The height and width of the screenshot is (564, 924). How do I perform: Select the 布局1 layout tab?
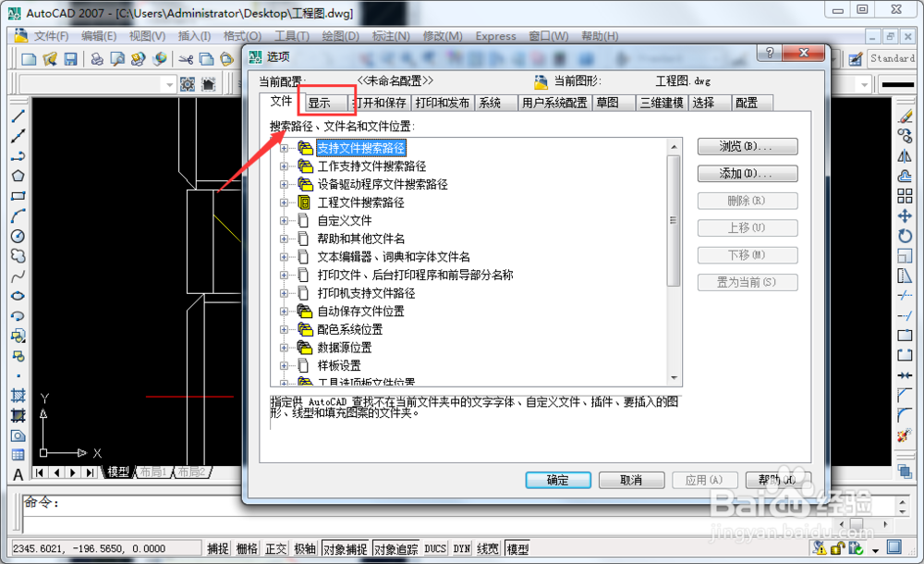152,472
